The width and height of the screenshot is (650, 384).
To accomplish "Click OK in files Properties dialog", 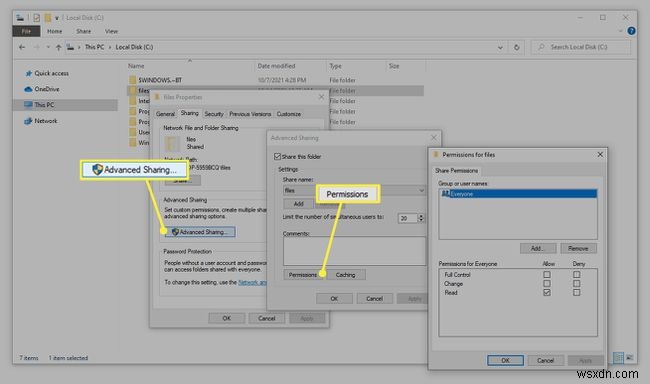I will coord(226,318).
